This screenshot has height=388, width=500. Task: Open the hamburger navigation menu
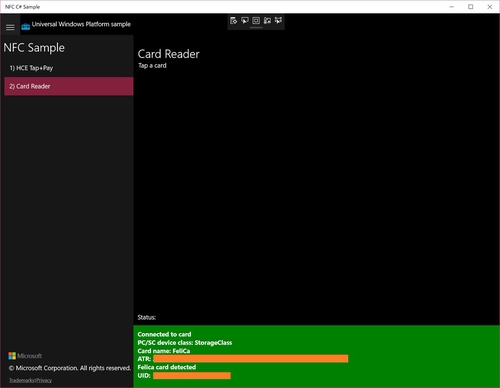click(x=10, y=27)
